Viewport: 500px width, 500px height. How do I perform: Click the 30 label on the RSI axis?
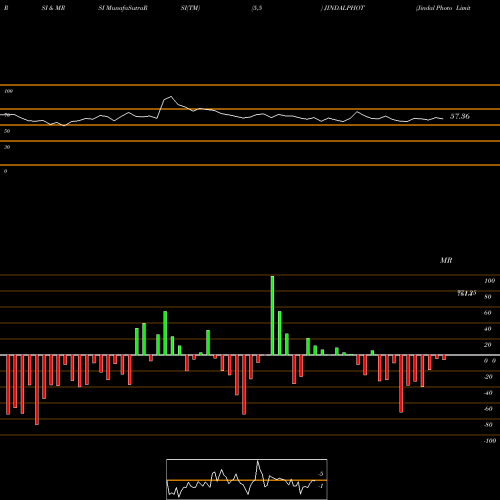[7, 147]
